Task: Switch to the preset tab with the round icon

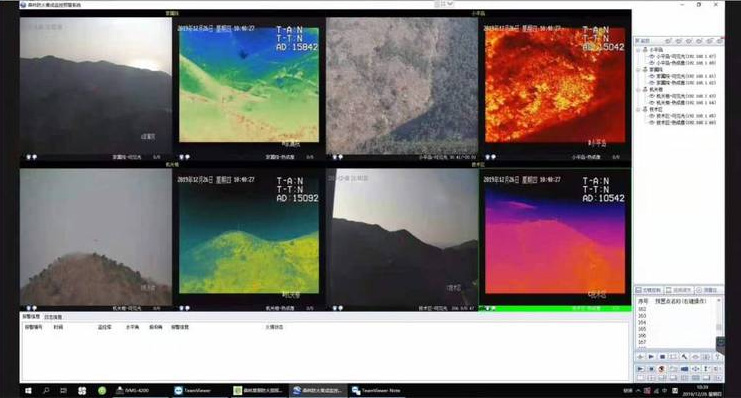Action: (707, 290)
